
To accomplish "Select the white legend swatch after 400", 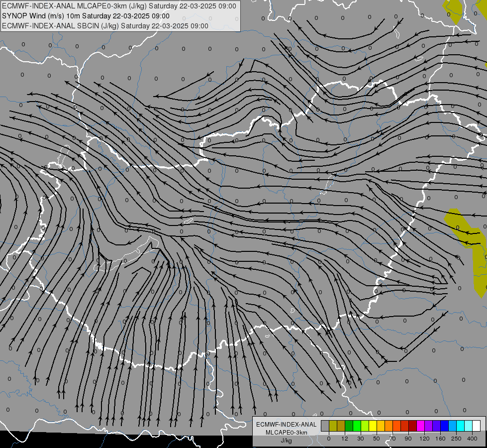I will [477, 426].
